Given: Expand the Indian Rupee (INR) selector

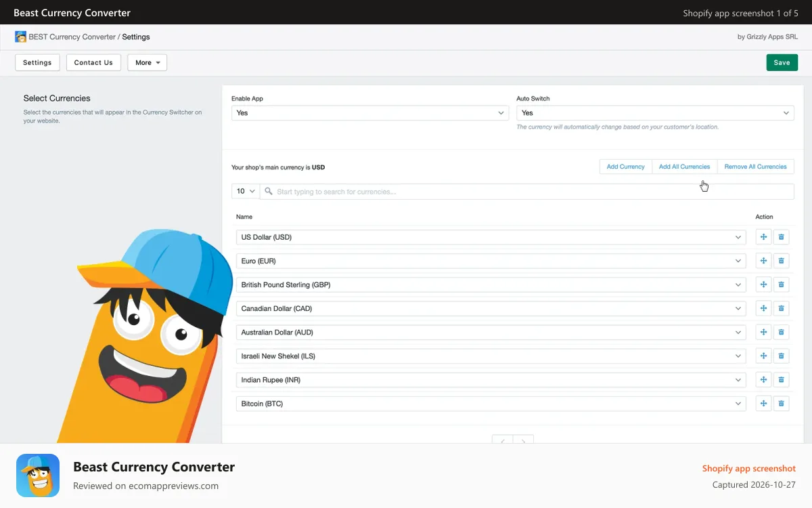Looking at the screenshot, I should (491, 379).
